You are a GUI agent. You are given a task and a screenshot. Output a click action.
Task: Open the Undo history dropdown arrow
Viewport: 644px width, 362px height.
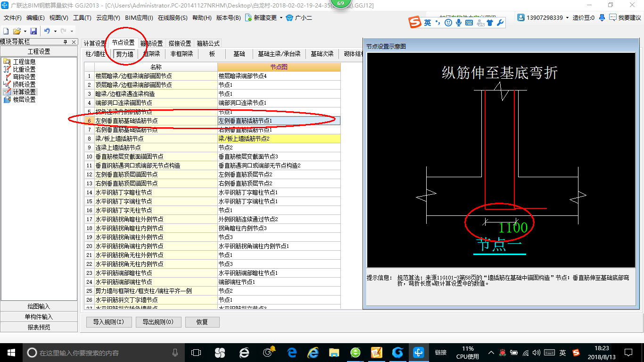click(x=55, y=31)
